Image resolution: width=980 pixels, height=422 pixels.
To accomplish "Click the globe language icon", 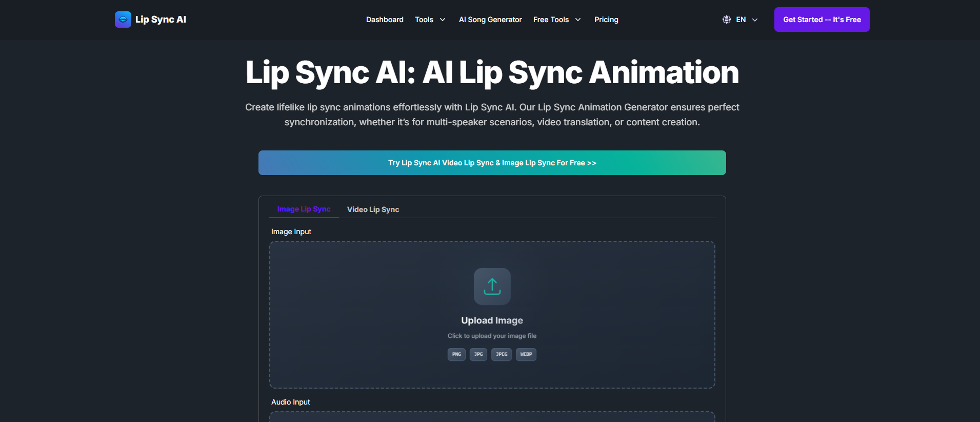I will click(x=727, y=20).
